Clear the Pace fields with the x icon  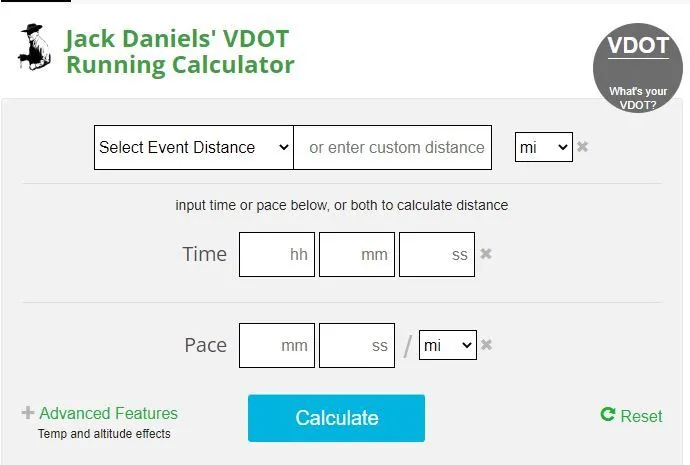(487, 345)
